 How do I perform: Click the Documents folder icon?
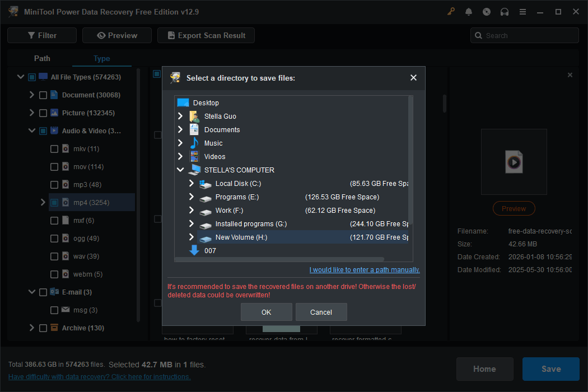pos(194,129)
